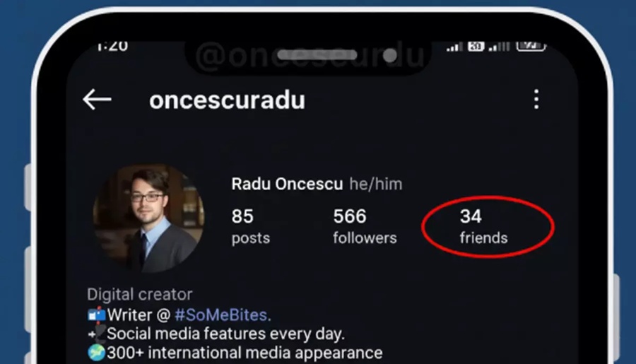
Task: Open the three-dot options menu
Action: tap(536, 99)
